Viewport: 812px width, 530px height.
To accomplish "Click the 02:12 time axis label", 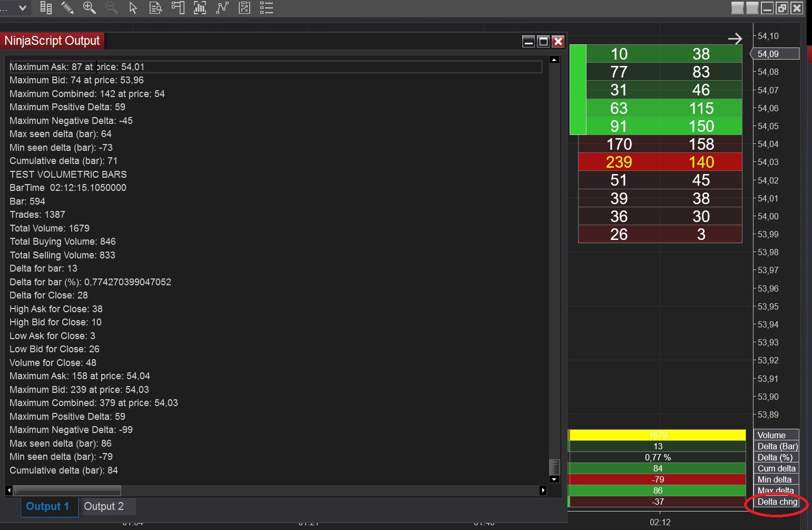I will (660, 523).
